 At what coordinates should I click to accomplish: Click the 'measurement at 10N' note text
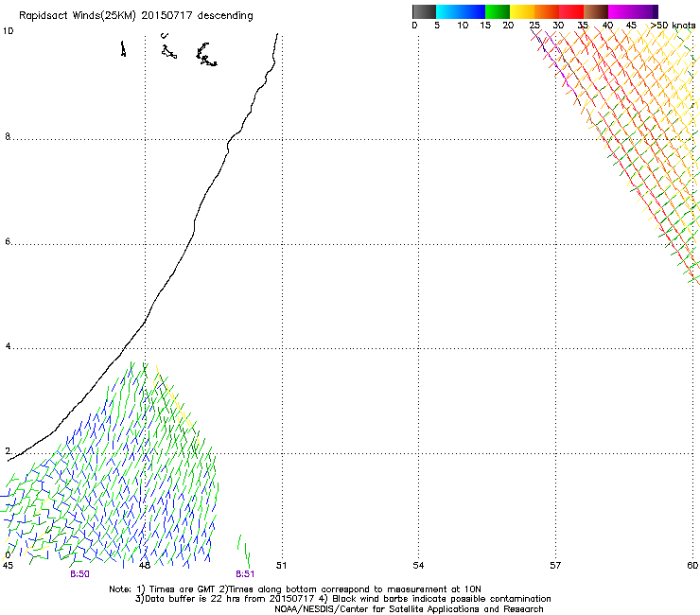(x=436, y=589)
